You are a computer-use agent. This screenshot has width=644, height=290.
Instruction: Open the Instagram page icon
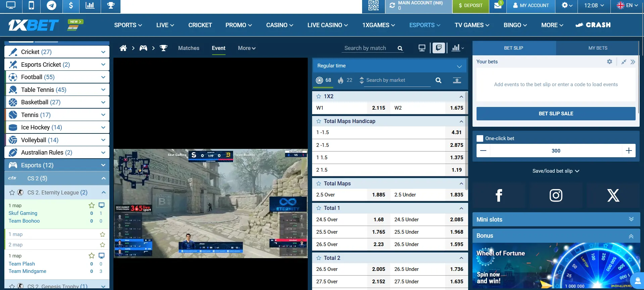(556, 195)
